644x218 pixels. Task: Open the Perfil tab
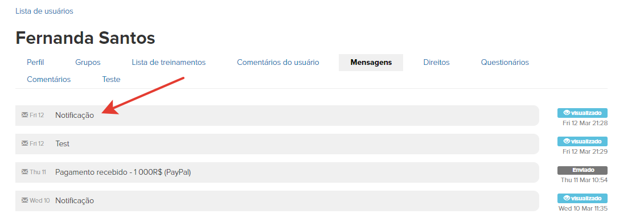35,63
